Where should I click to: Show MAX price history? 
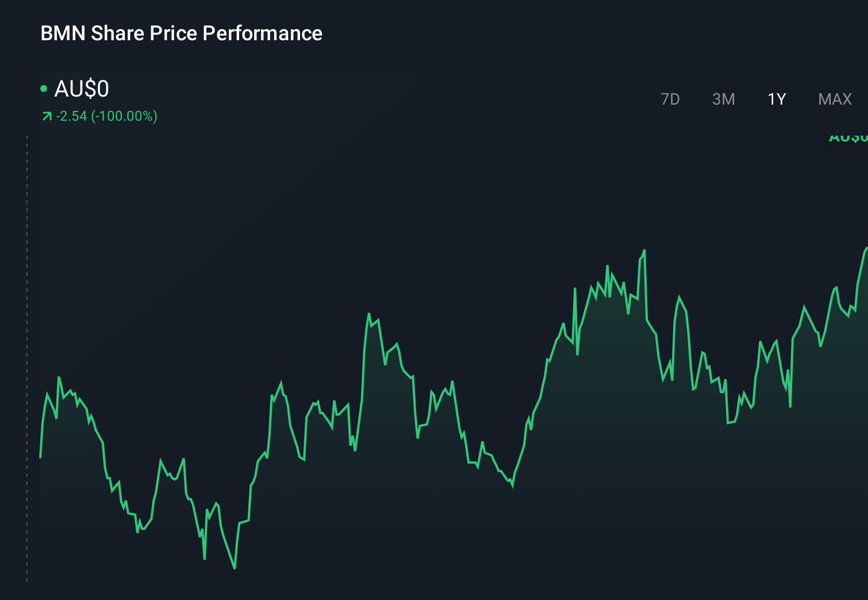[835, 99]
